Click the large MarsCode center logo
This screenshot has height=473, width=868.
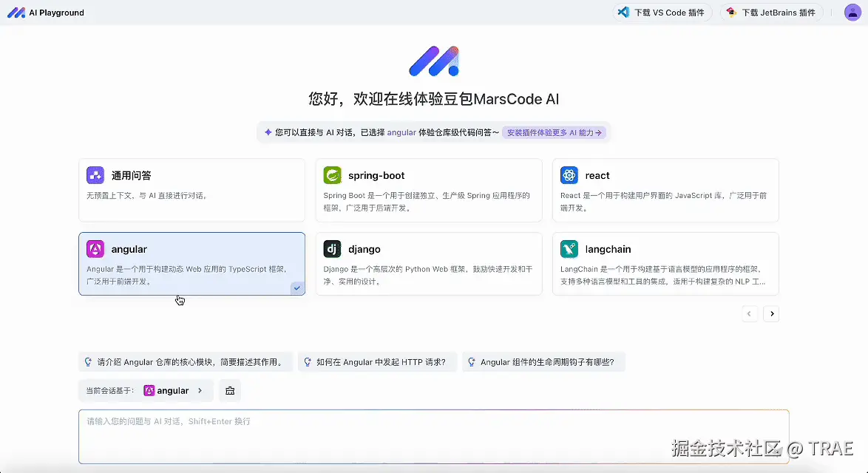click(434, 61)
